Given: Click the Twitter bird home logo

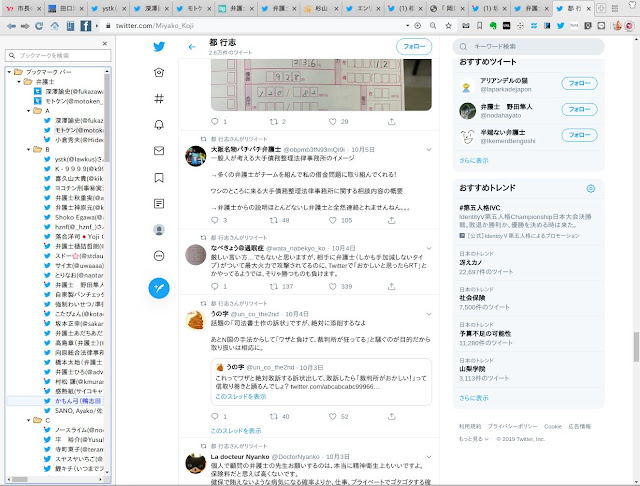Looking at the screenshot, I should click(159, 47).
